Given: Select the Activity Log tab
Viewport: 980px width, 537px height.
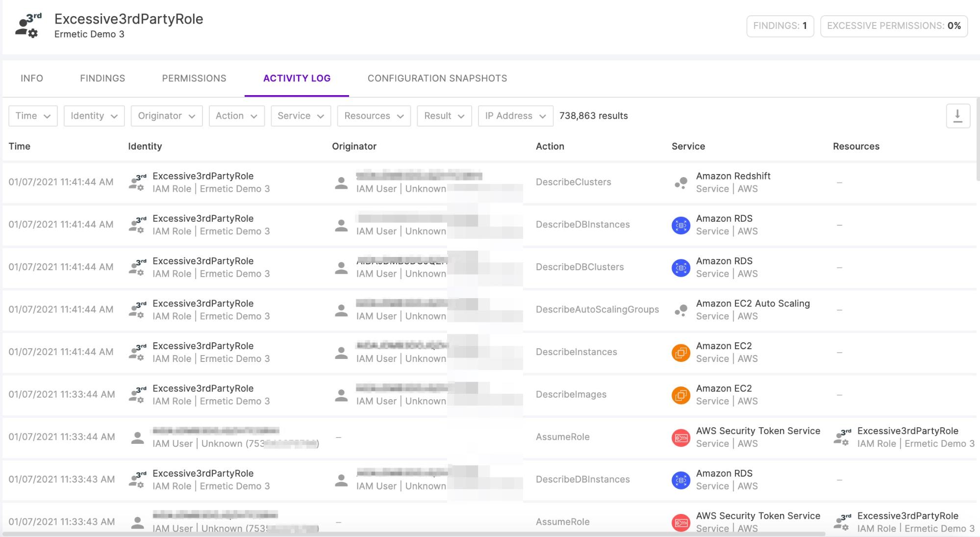Looking at the screenshot, I should [x=297, y=78].
